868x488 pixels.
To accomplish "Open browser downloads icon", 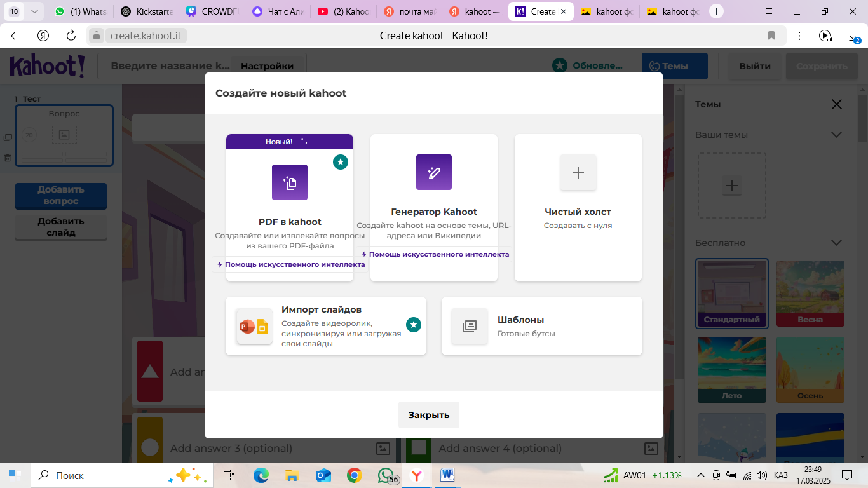I will pyautogui.click(x=854, y=36).
